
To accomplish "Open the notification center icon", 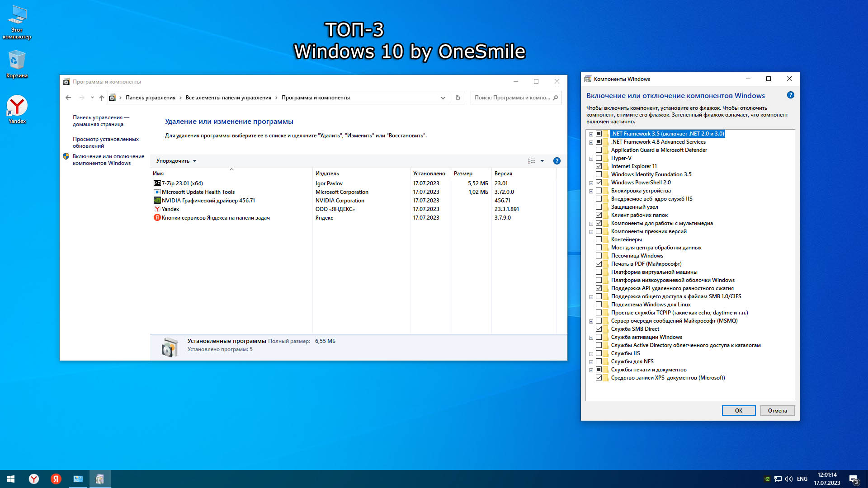I will tap(854, 479).
